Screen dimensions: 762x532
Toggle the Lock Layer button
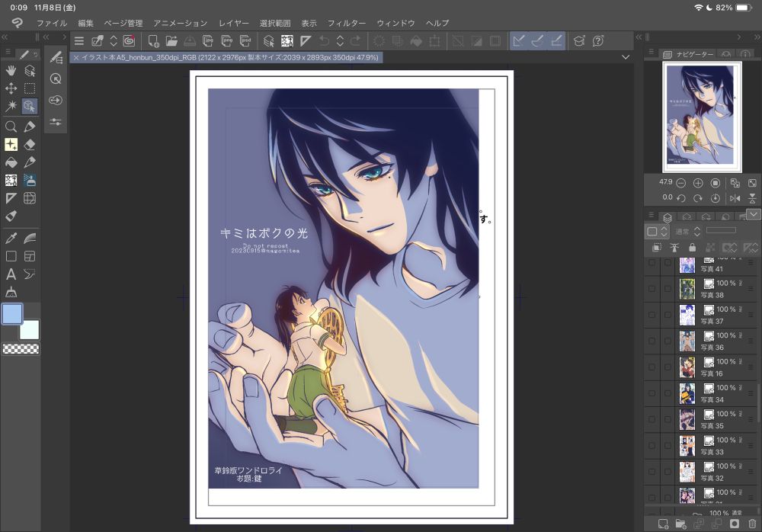pos(692,248)
